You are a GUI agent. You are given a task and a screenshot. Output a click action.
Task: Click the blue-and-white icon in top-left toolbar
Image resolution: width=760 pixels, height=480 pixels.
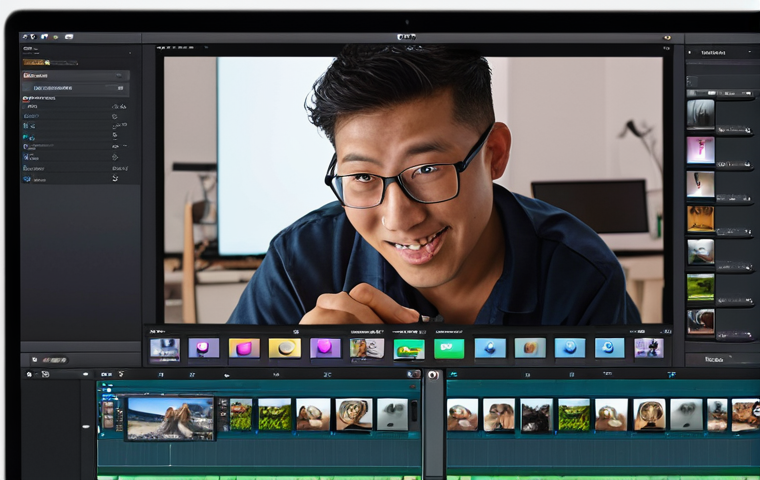pyautogui.click(x=45, y=36)
